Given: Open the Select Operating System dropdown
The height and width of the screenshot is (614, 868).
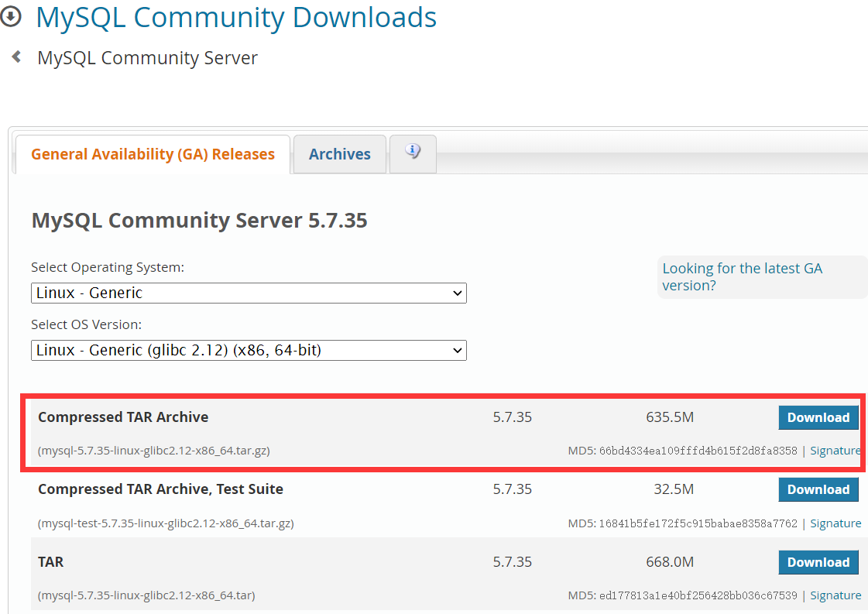Looking at the screenshot, I should click(249, 293).
